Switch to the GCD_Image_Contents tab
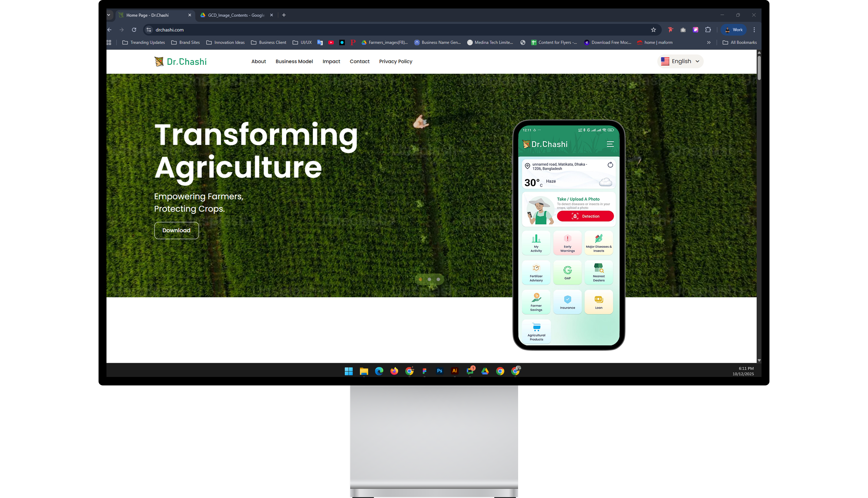Viewport: 868px width, 498px height. (236, 15)
